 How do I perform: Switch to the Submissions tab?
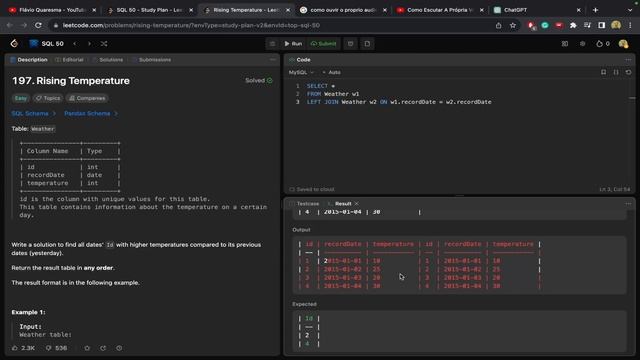coord(151,60)
